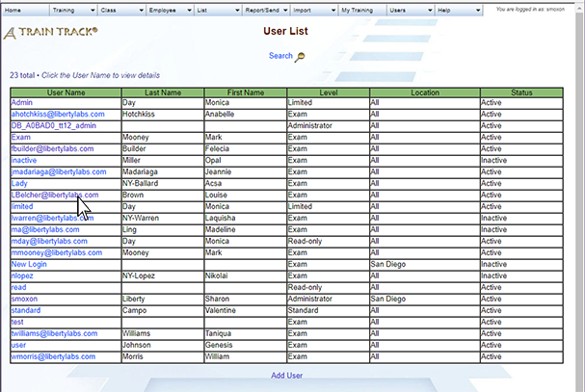Click the Level column header
This screenshot has height=392, width=585.
pyautogui.click(x=329, y=92)
